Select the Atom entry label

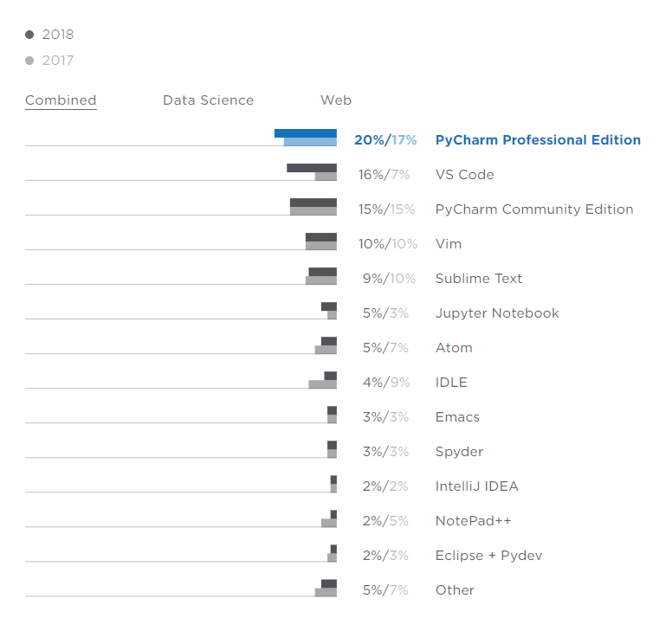(454, 348)
